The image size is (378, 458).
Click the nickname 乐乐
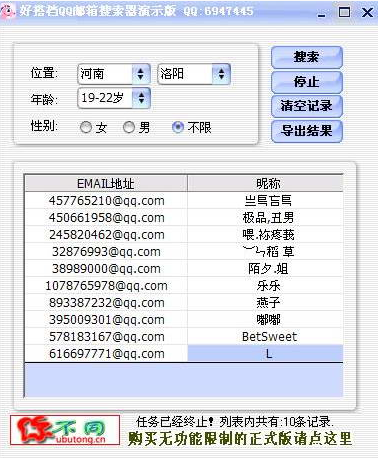pos(268,286)
